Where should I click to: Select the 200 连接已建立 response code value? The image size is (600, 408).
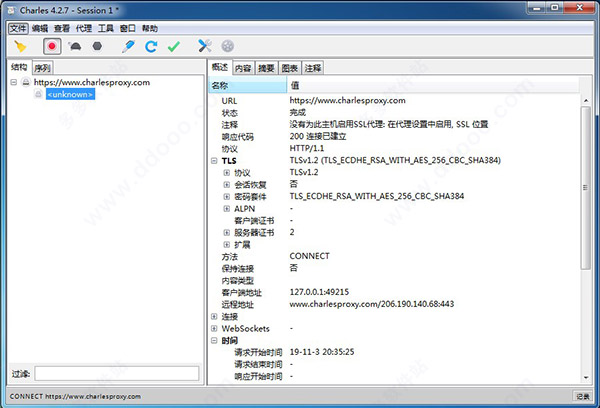click(318, 137)
